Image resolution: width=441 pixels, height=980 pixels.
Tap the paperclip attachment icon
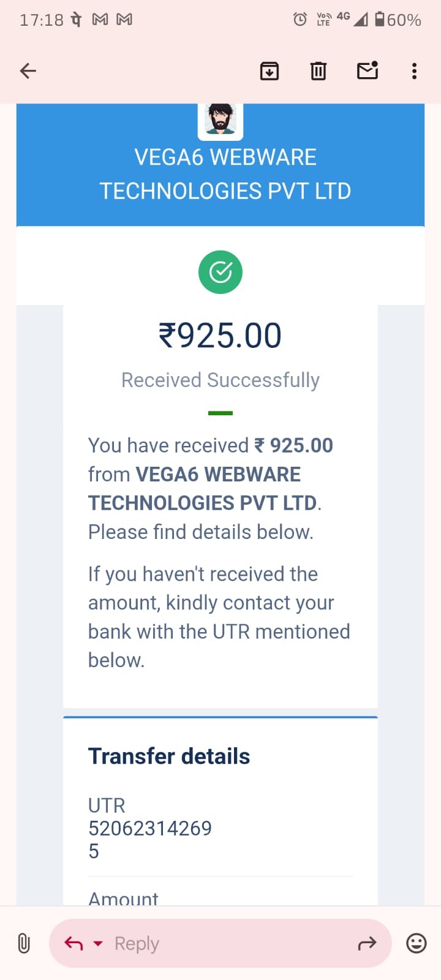[x=24, y=943]
